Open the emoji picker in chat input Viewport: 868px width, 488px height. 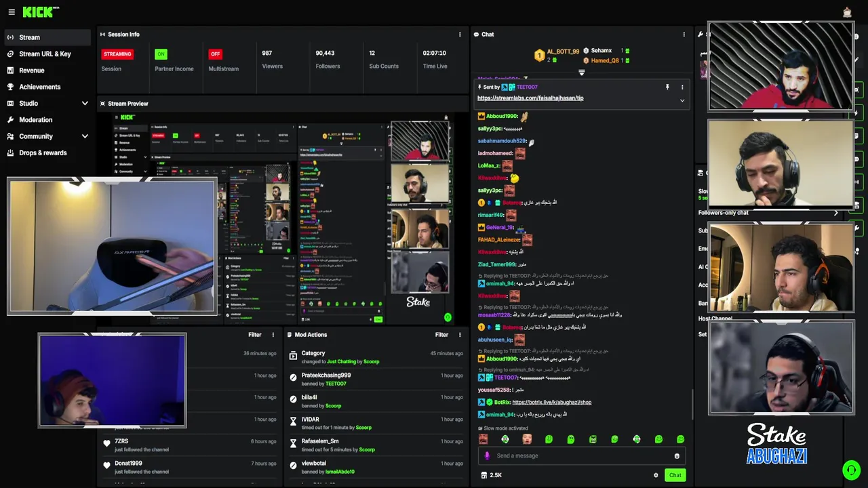tap(677, 456)
